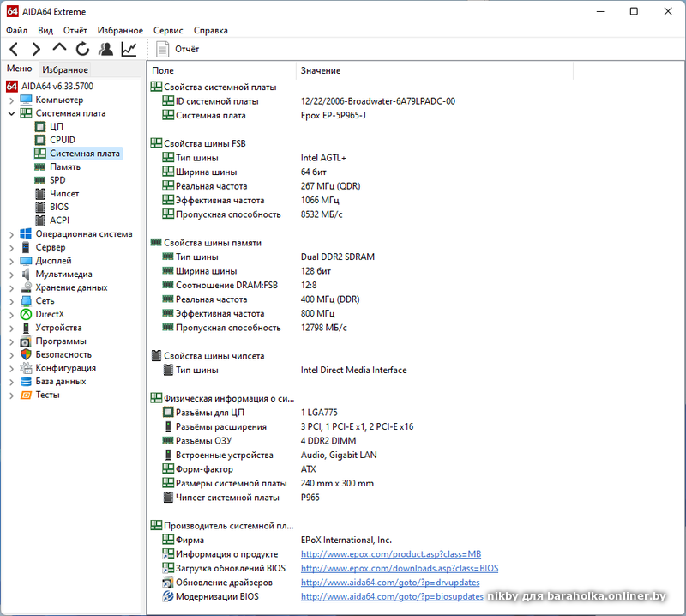Click the AIDA64 v6.33.5700 root icon
Screen dimensions: 686x616
coord(12,87)
